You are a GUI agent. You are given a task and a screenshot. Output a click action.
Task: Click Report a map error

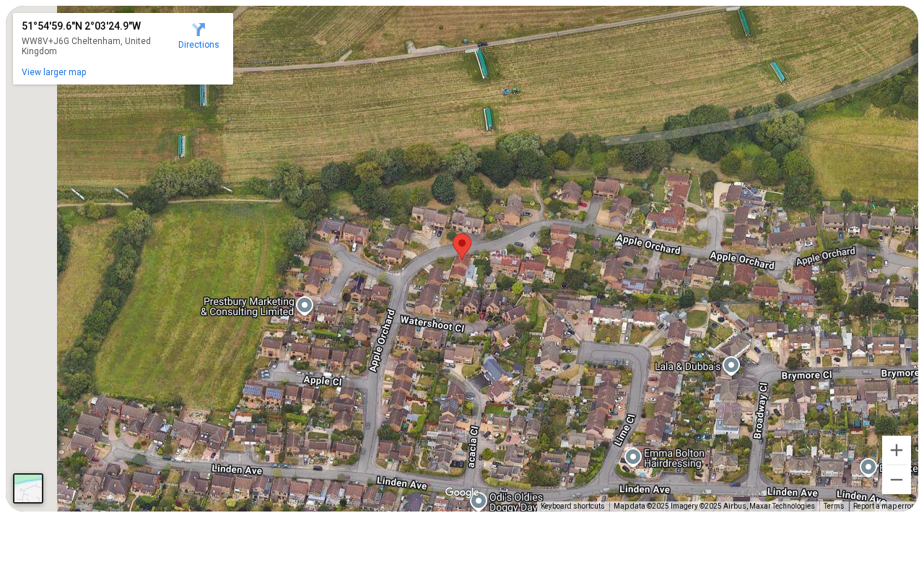(884, 506)
